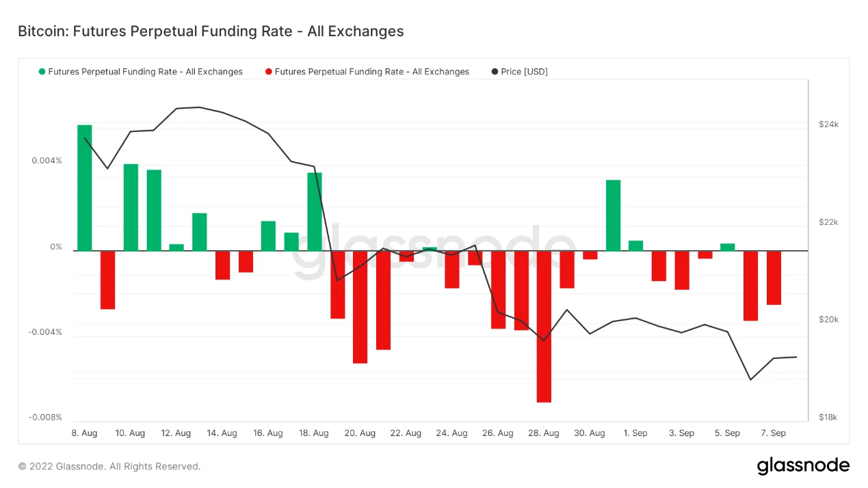Click the red bar on 20 Aug
868x488 pixels.
point(360,307)
